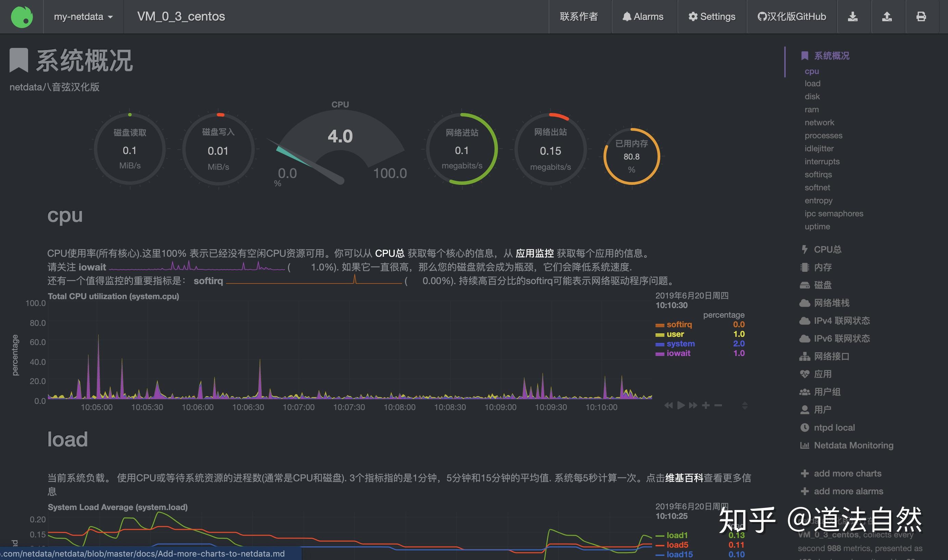This screenshot has width=948, height=560.
Task: Select the 磁盘 disk icon in sidebar
Action: [x=805, y=285]
